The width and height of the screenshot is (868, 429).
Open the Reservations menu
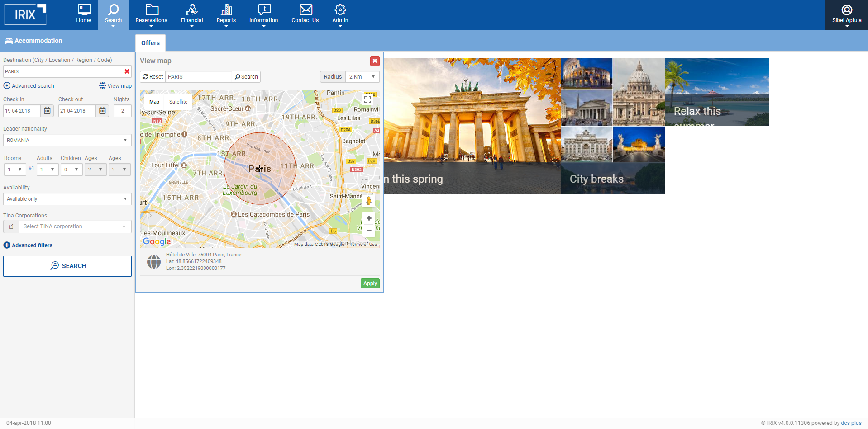tap(151, 14)
